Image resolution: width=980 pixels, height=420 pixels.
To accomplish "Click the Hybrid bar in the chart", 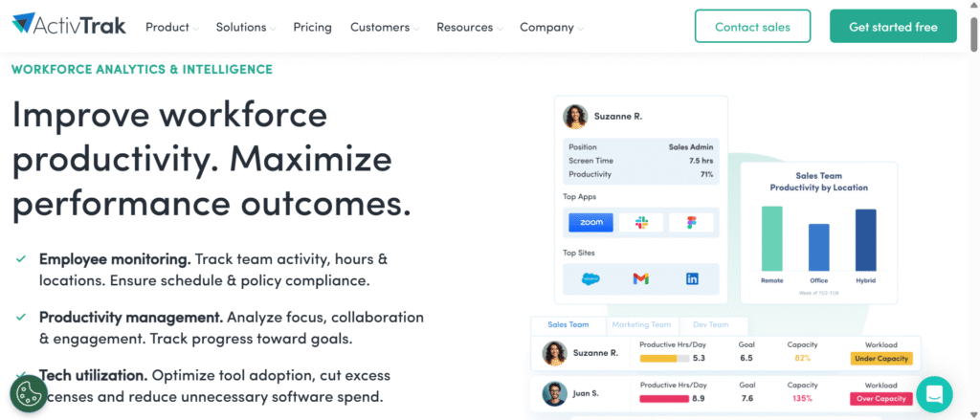I will (865, 239).
